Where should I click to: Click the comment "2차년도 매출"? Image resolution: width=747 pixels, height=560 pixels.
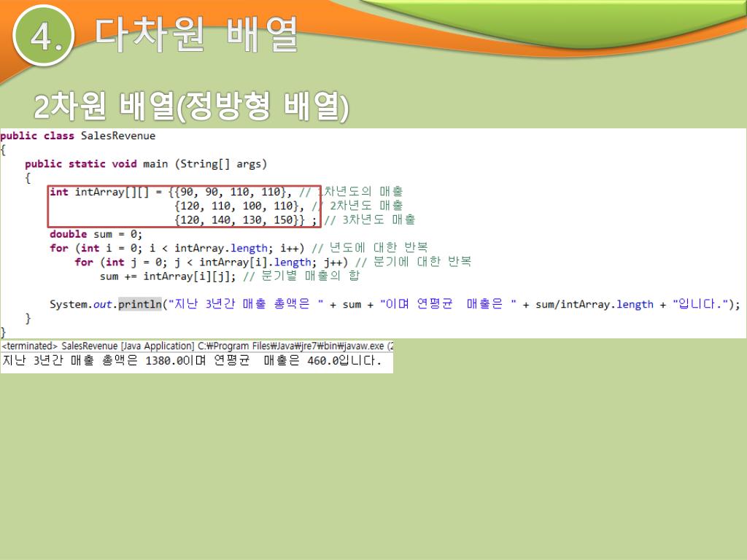click(366, 206)
